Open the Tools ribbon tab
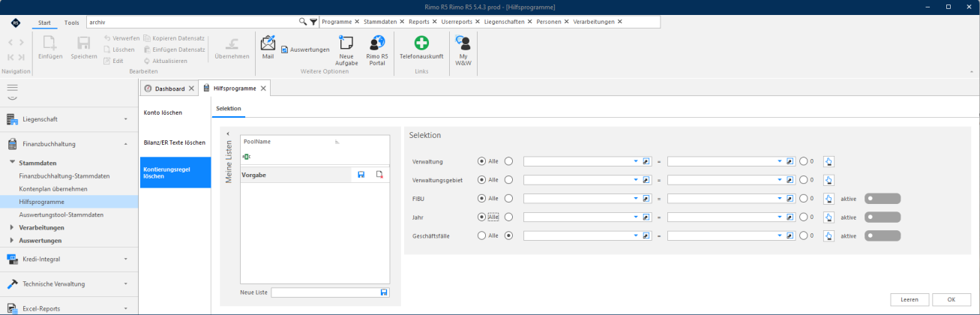This screenshot has height=315, width=980. [71, 22]
